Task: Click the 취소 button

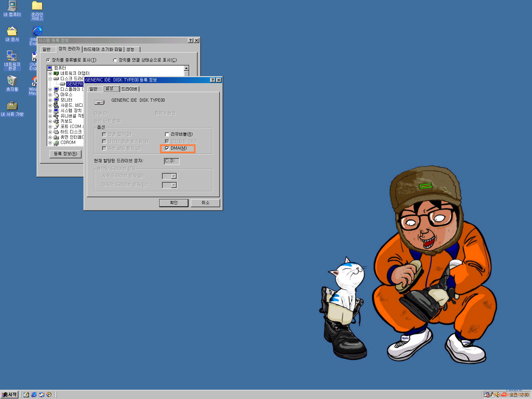Action: (205, 203)
